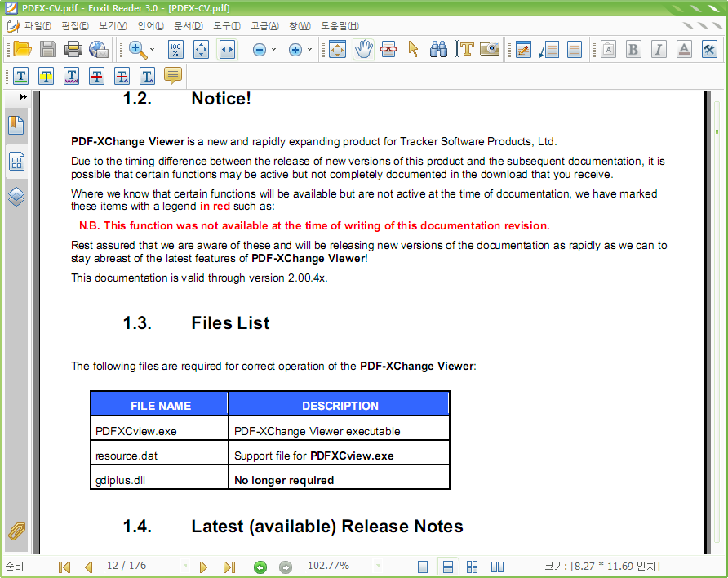Viewport: 728px width, 578px height.
Task: Open the page number dropdown arrow
Action: (185, 566)
